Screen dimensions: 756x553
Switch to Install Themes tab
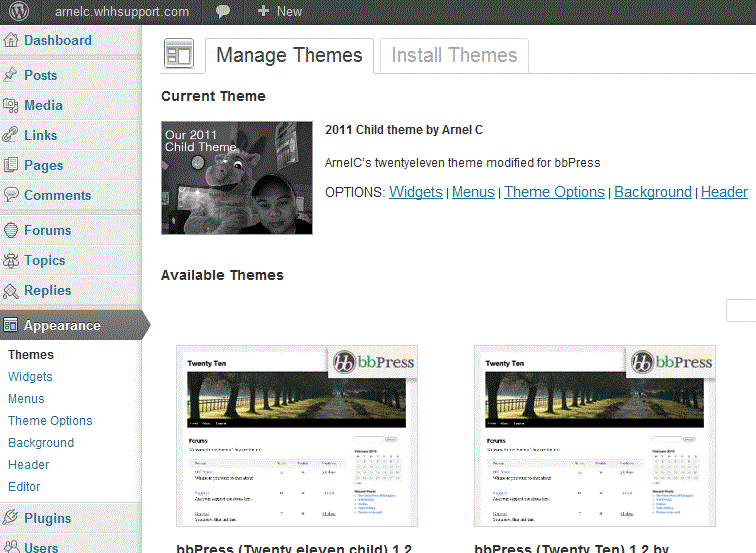pos(454,56)
